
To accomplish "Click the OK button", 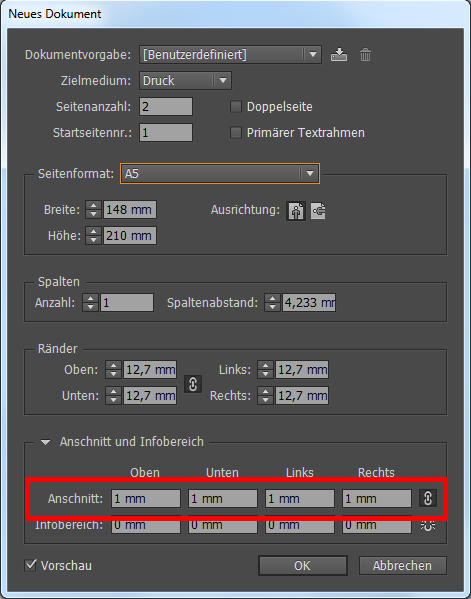I will pos(303,565).
